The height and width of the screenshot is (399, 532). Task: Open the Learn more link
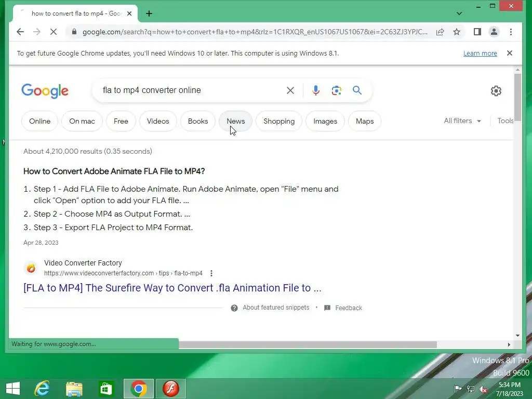tap(480, 54)
